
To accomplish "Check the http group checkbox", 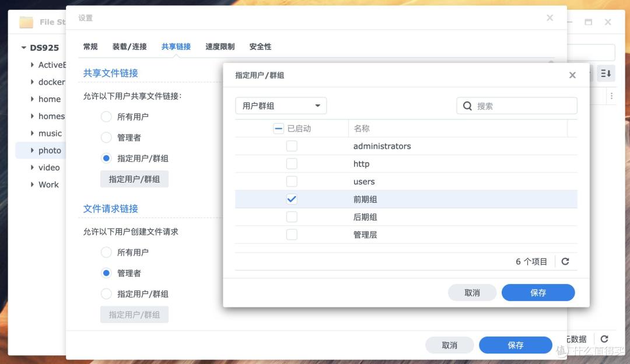I will [292, 163].
